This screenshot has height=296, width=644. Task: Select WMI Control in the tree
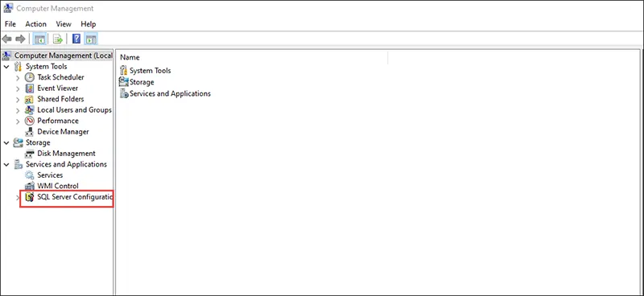[x=57, y=186]
